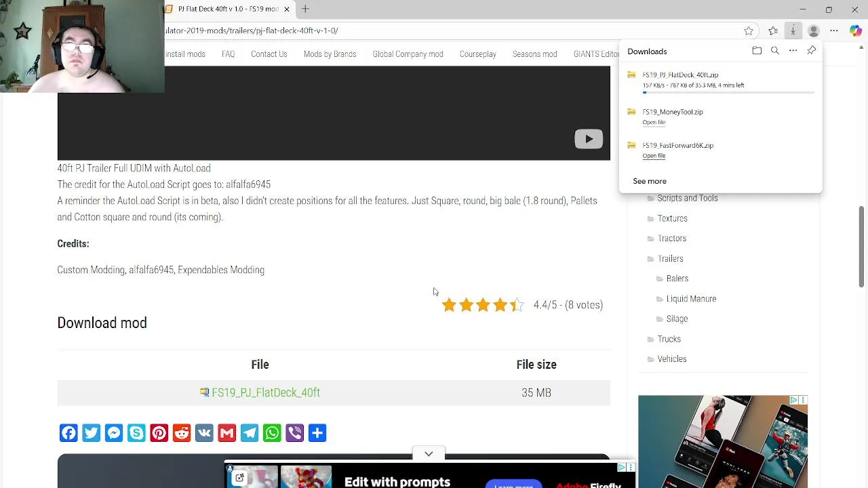Collapse the bottom banner chevron
The width and height of the screenshot is (868, 488).
pos(429,454)
